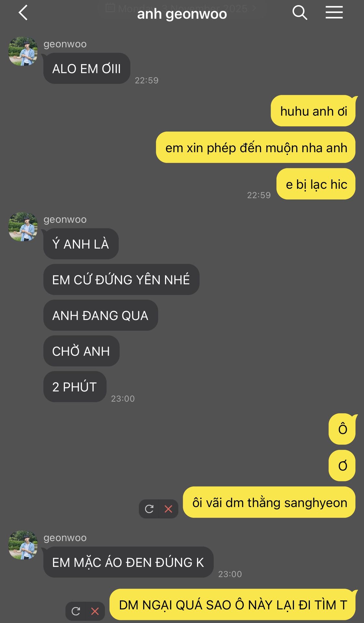View geonwoo's avatar near EM MẶC ÁO ĐEN

(x=23, y=545)
